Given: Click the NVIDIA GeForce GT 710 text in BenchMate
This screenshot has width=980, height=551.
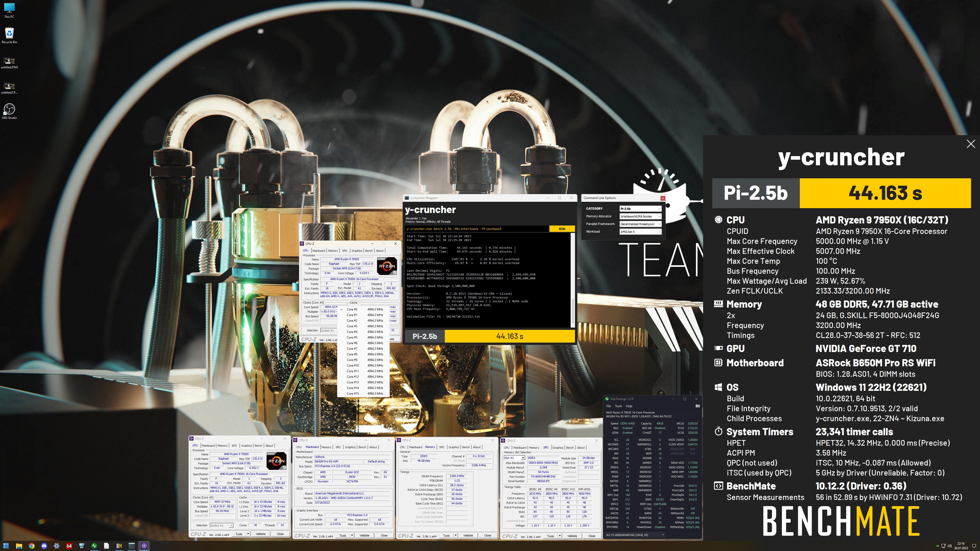Looking at the screenshot, I should 866,349.
